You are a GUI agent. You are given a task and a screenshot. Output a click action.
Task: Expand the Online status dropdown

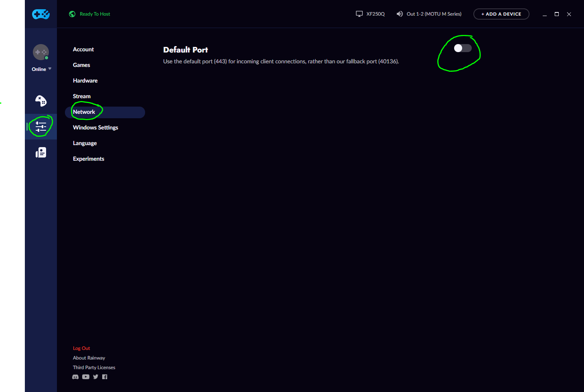[x=42, y=69]
